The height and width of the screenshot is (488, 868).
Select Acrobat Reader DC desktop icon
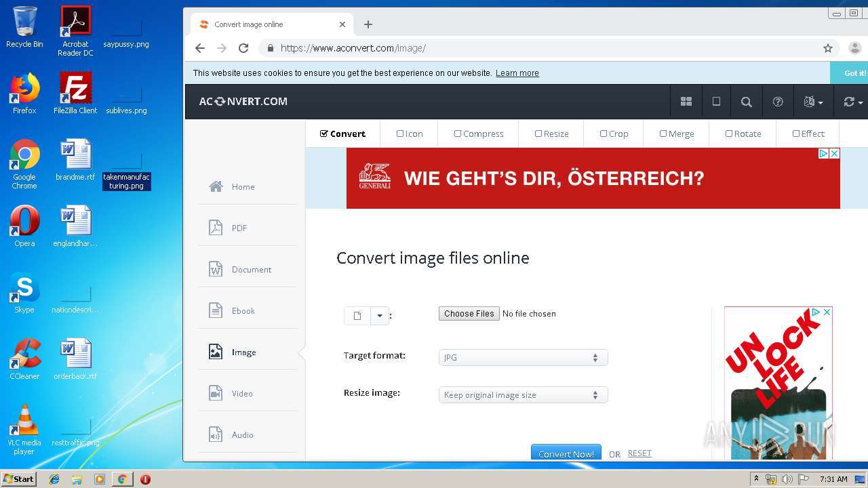[x=75, y=31]
